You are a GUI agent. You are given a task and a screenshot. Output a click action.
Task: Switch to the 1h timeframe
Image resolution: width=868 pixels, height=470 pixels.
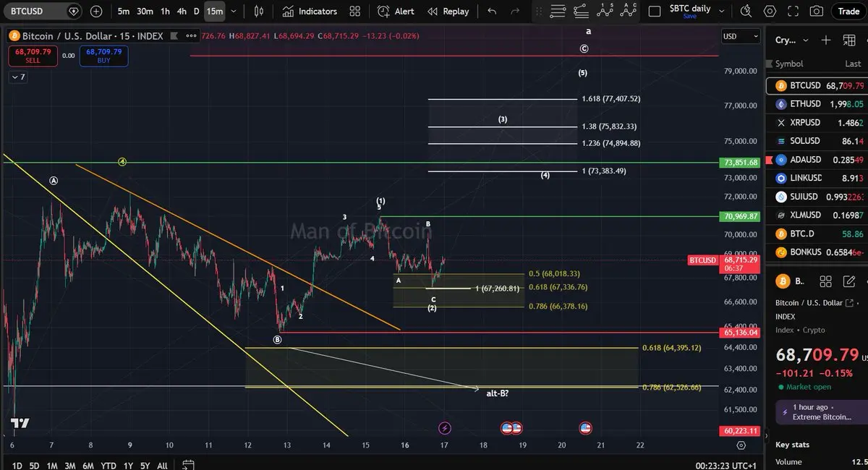point(166,12)
